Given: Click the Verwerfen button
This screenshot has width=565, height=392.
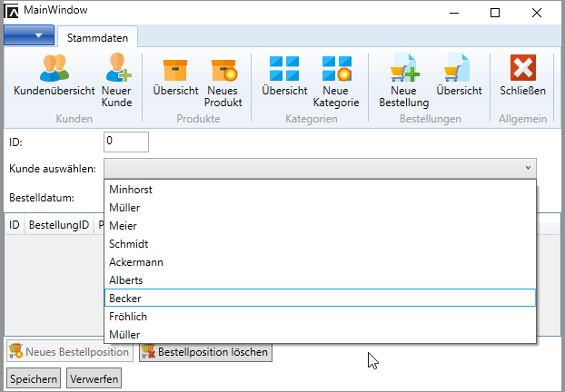Looking at the screenshot, I should (93, 378).
